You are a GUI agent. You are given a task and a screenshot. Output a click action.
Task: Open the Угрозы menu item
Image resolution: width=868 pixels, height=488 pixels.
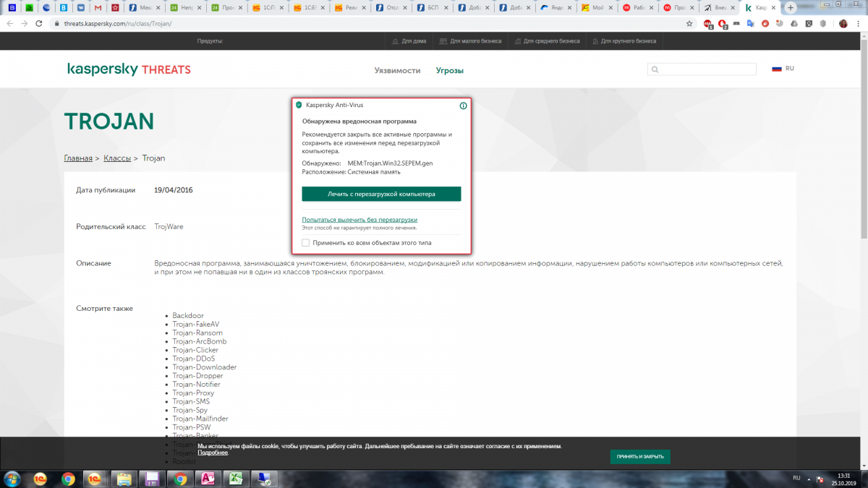449,71
